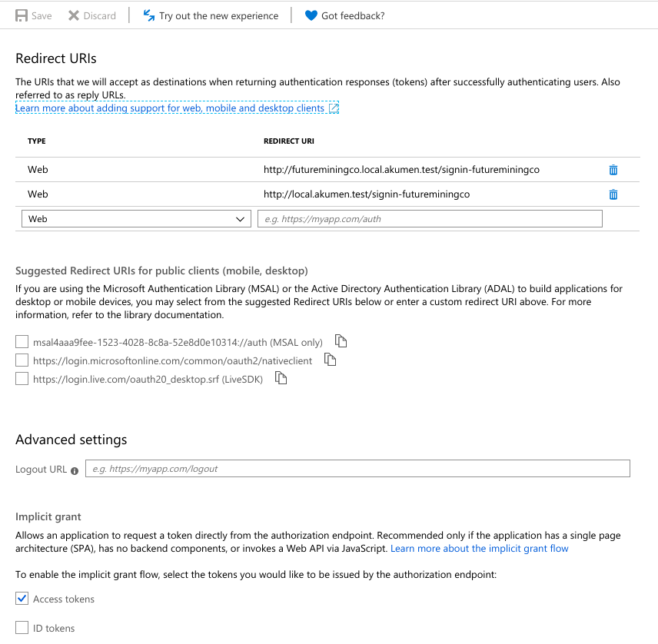Enable the ID tokens checkbox
Screen dimensions: 658x644
22,628
